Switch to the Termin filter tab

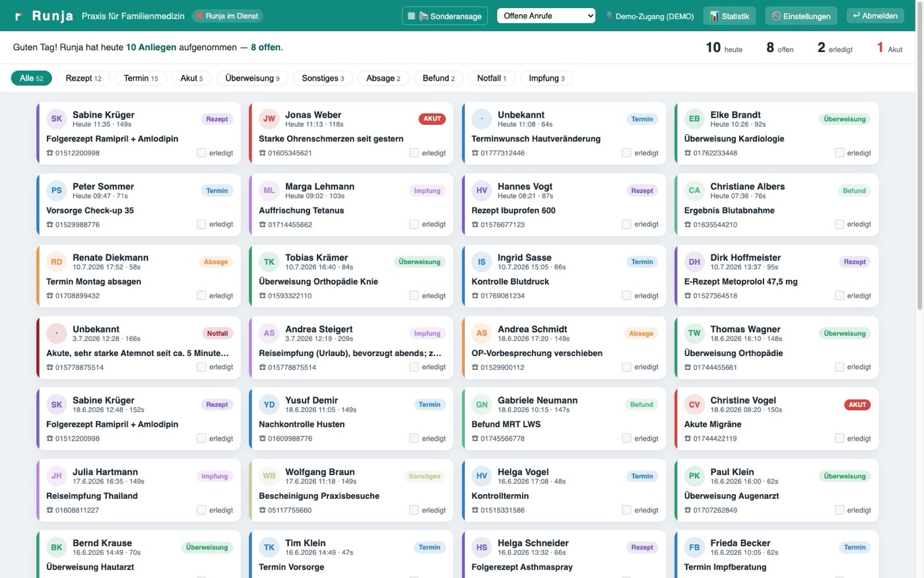tap(141, 78)
